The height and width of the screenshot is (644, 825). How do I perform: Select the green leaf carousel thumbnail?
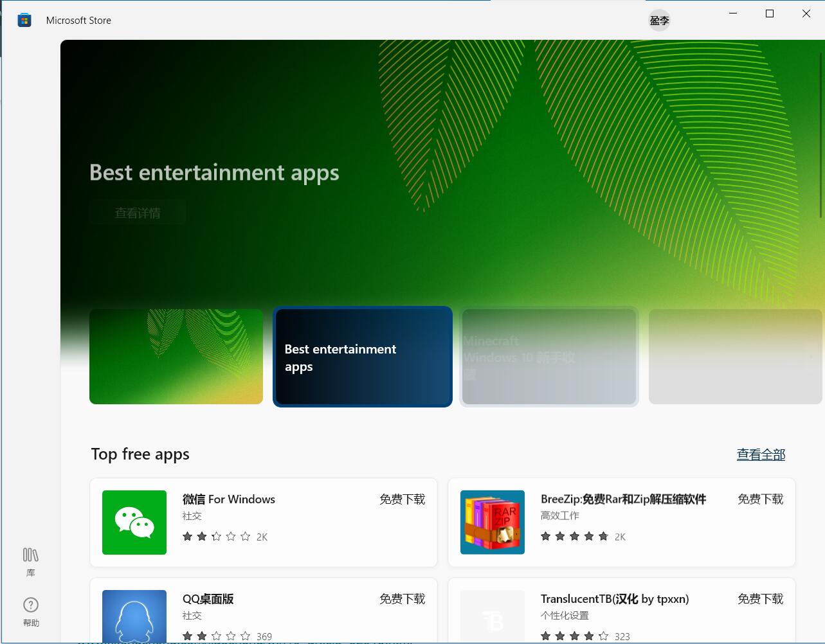coord(176,357)
